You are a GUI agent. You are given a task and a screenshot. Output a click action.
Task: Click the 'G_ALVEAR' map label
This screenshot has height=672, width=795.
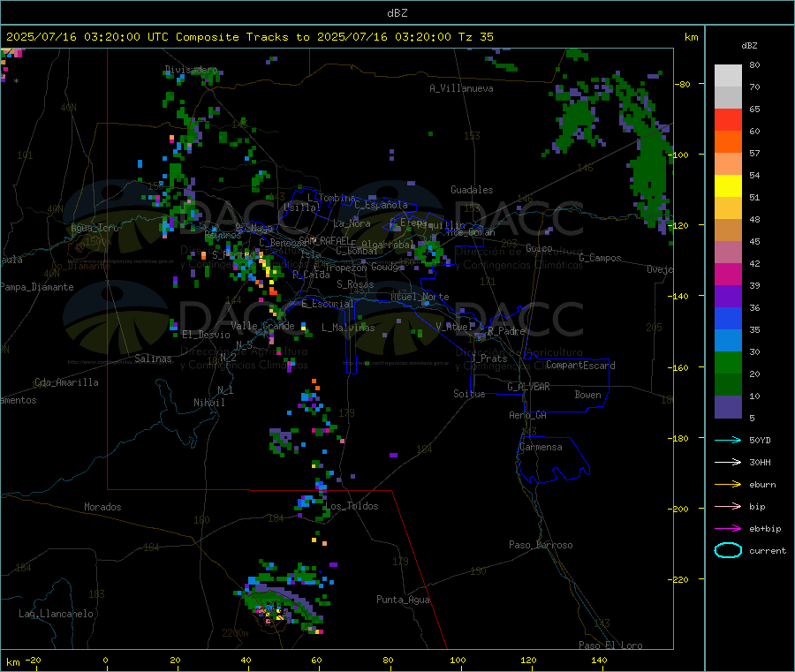tap(528, 387)
